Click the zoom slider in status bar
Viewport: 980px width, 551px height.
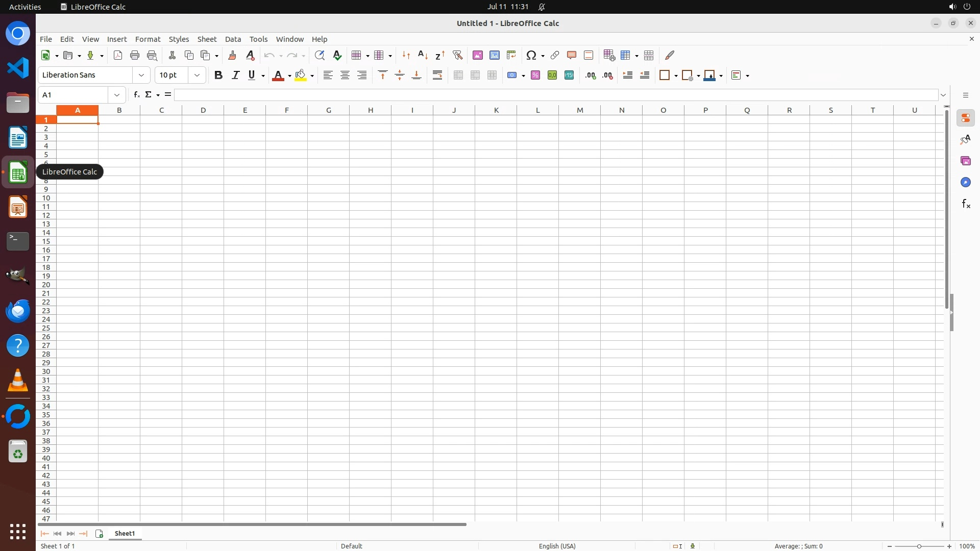[919, 546]
